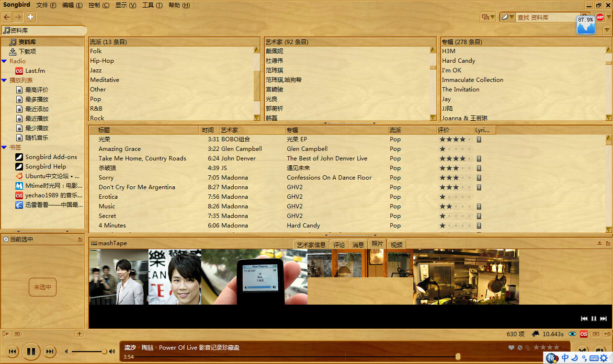Mute audio with the small speaker icon
The width and height of the screenshot is (613, 364).
tap(67, 352)
